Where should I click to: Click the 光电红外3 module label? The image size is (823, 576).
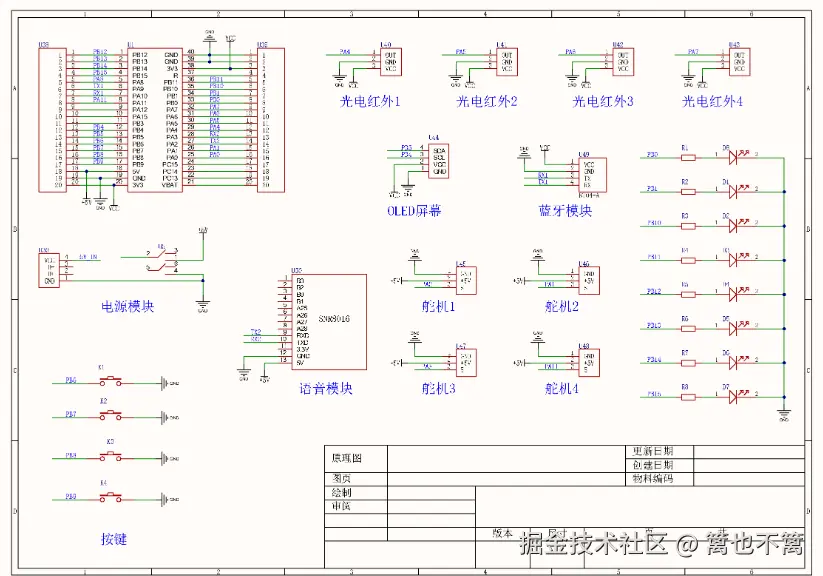click(x=603, y=101)
